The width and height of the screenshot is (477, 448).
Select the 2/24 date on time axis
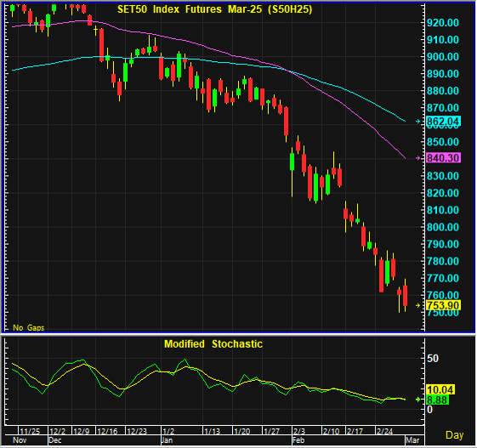point(385,431)
